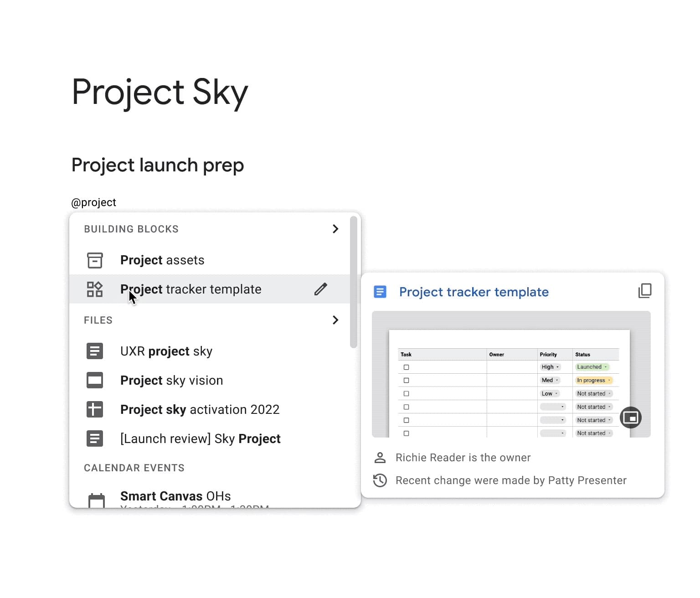Select the Project assets menu entry
700x598 pixels.
pyautogui.click(x=162, y=260)
